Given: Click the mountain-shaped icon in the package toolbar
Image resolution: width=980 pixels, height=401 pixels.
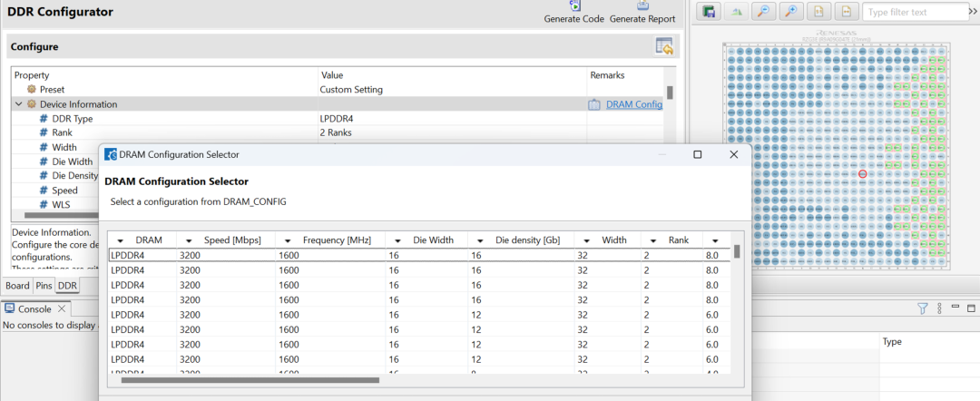Looking at the screenshot, I should [x=736, y=11].
